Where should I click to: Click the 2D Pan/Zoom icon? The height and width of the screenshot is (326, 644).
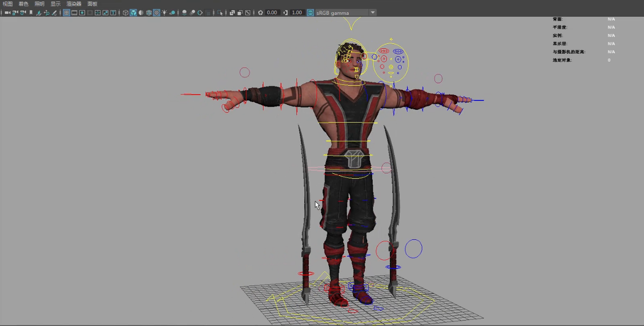click(x=47, y=12)
